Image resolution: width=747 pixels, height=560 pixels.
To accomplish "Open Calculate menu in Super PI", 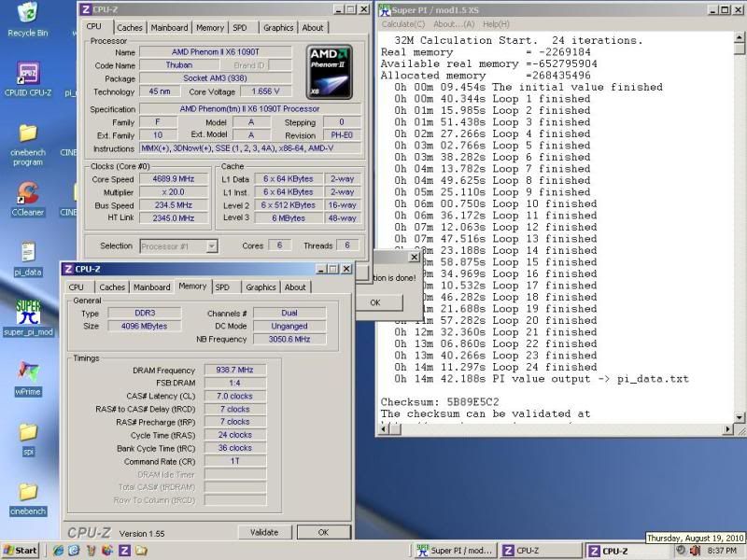I will (x=403, y=24).
